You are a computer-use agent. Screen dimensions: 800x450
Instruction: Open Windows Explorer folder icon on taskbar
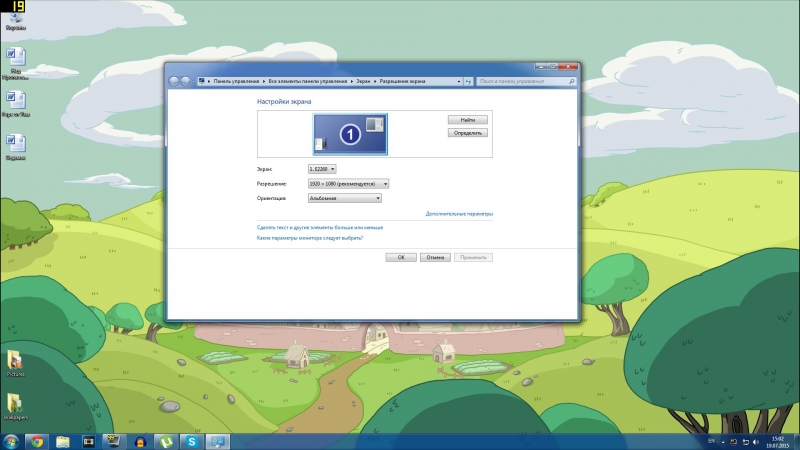pos(62,442)
